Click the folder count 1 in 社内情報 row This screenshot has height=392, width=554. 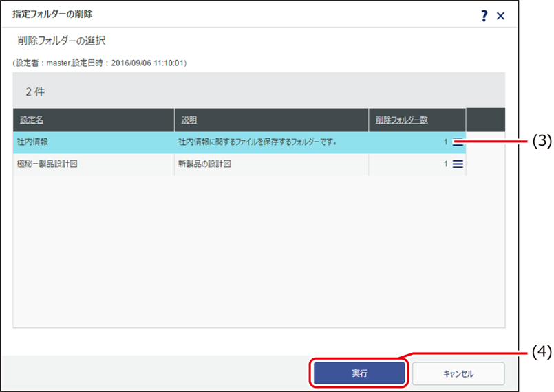click(x=446, y=142)
